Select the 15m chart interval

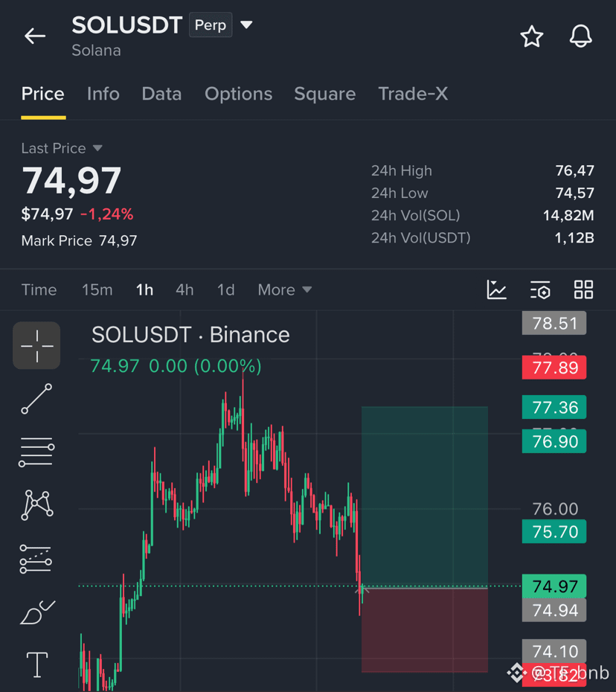point(97,290)
